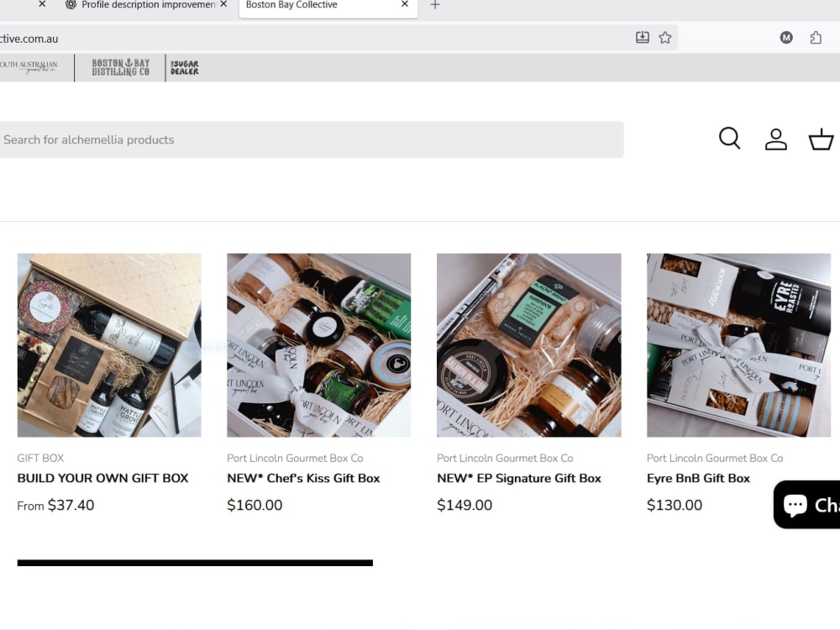840x630 pixels.
Task: Open the browser profile M avatar
Action: 786,38
